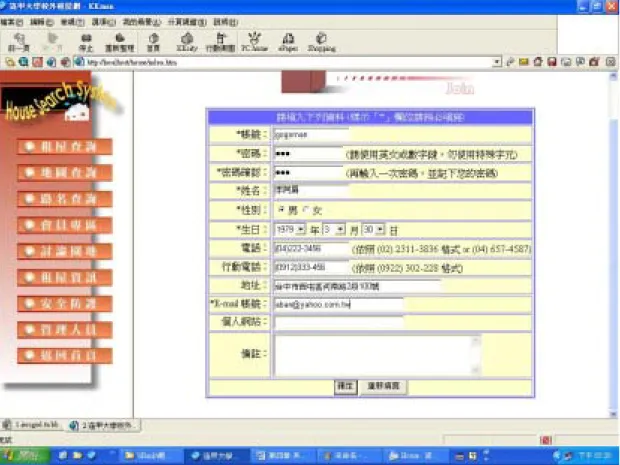Open the Shopping toolbar shortcut
Viewport: 620px width, 465px height.
pyautogui.click(x=321, y=42)
